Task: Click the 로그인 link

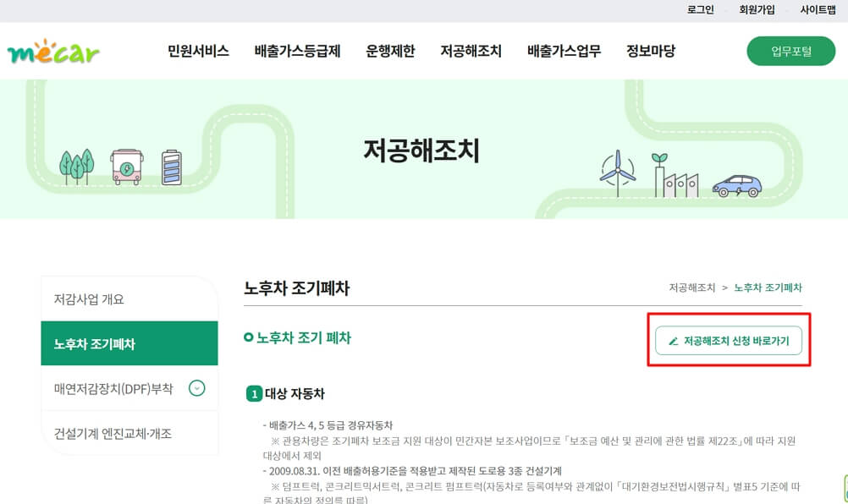Action: click(700, 10)
